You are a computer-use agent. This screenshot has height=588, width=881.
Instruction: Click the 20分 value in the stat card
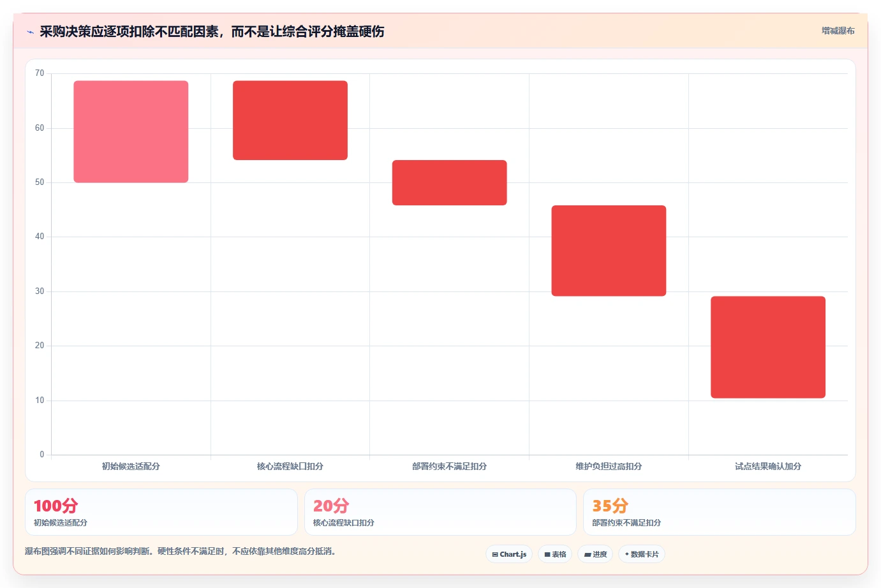331,506
